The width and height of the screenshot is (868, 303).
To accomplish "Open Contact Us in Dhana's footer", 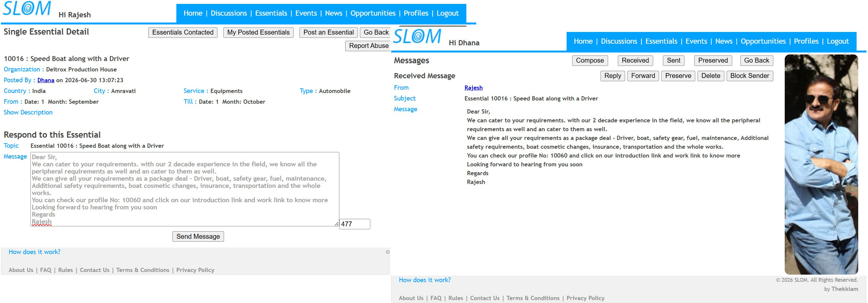I will point(485,298).
